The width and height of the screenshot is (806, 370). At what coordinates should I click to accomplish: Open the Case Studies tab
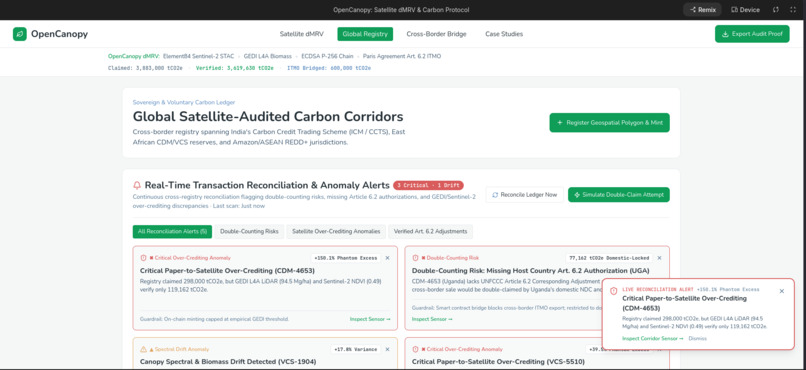click(x=504, y=34)
